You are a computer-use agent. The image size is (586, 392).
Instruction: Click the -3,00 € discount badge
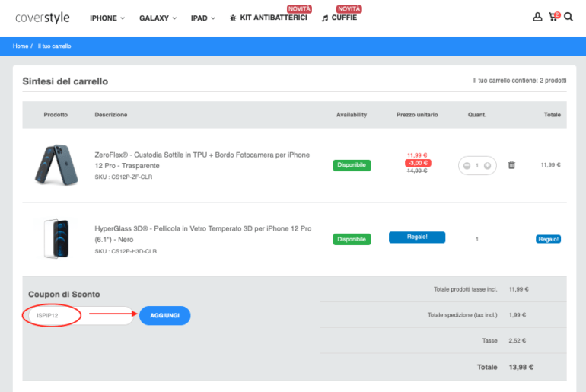pos(418,163)
